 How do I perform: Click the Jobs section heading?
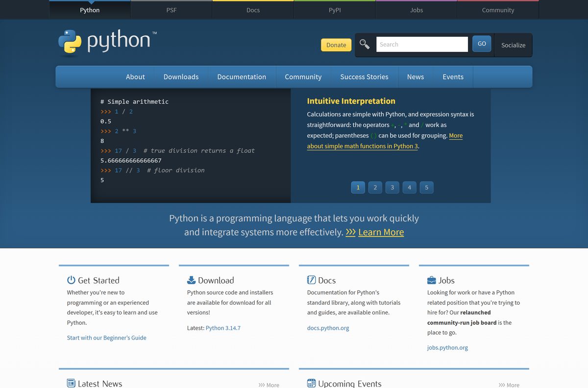pyautogui.click(x=446, y=280)
